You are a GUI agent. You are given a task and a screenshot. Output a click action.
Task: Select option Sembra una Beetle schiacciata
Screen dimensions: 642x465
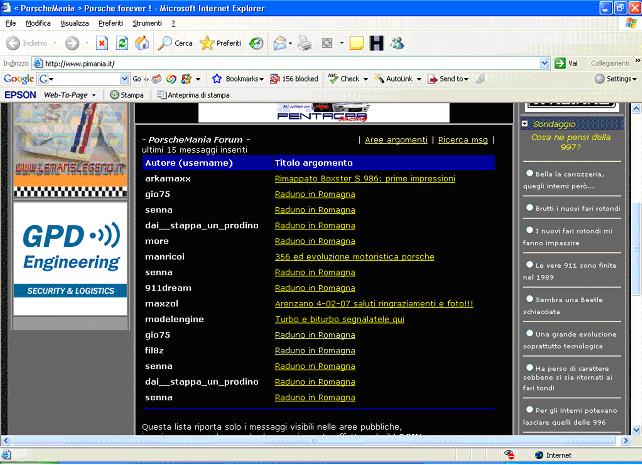tap(530, 299)
